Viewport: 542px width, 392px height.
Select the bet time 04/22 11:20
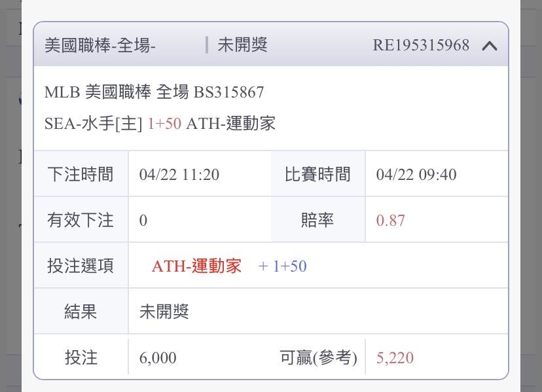click(179, 175)
